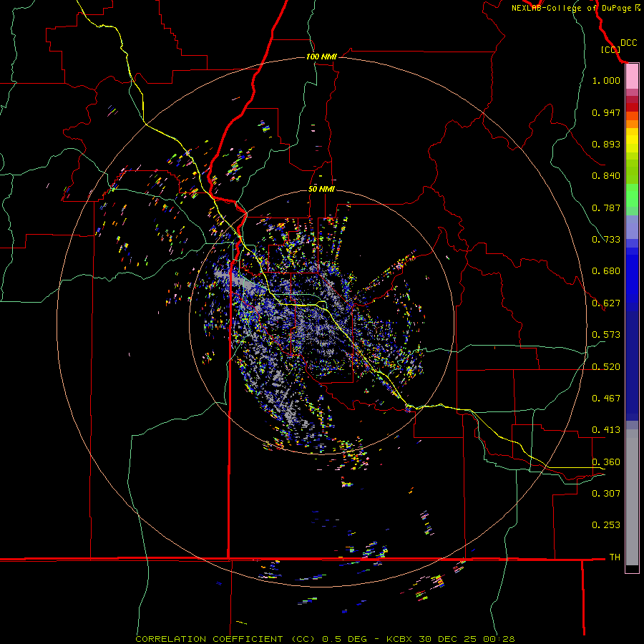Click the TH threshold label
The image size is (644, 644).
tap(615, 557)
